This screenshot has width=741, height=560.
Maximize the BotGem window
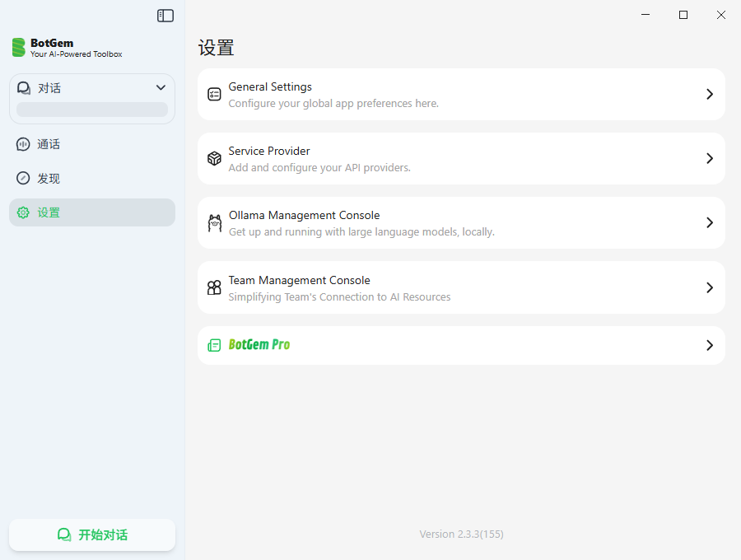point(683,15)
